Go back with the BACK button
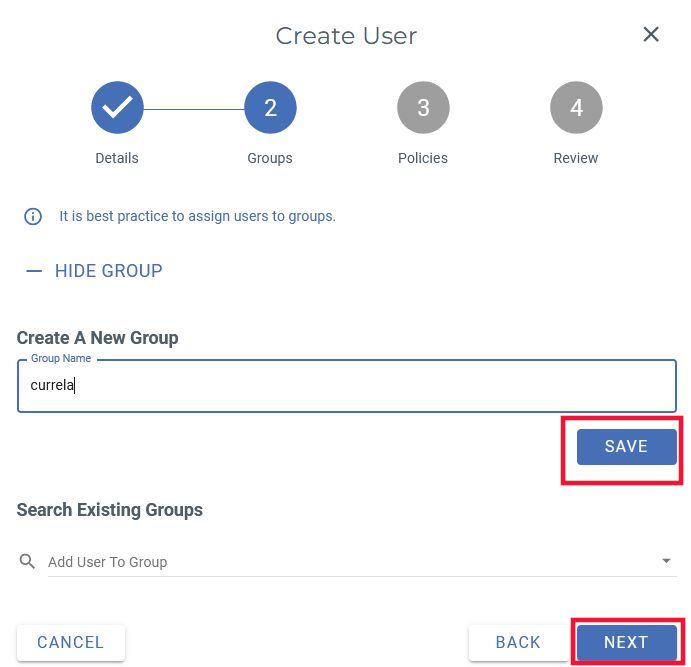Image resolution: width=691 pixels, height=667 pixels. pos(518,643)
